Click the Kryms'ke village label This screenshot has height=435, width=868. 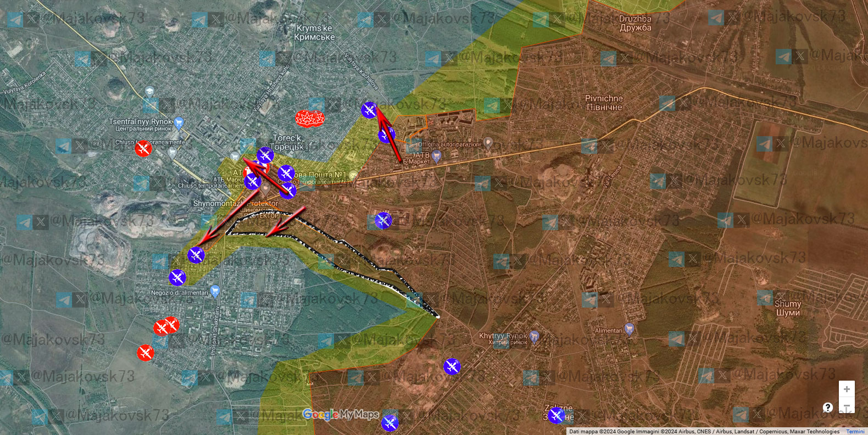314,32
